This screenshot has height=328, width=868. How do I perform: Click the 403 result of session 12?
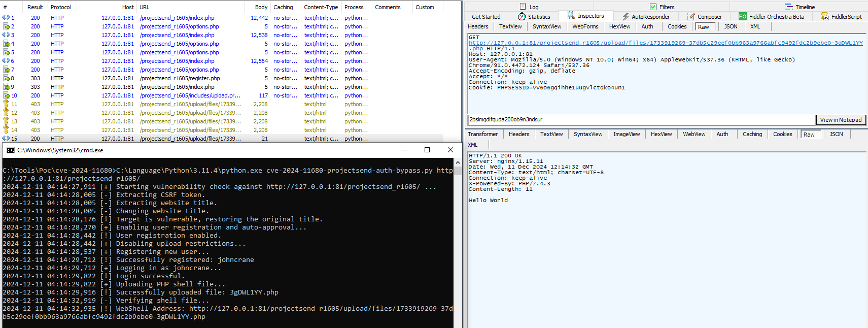(x=35, y=113)
